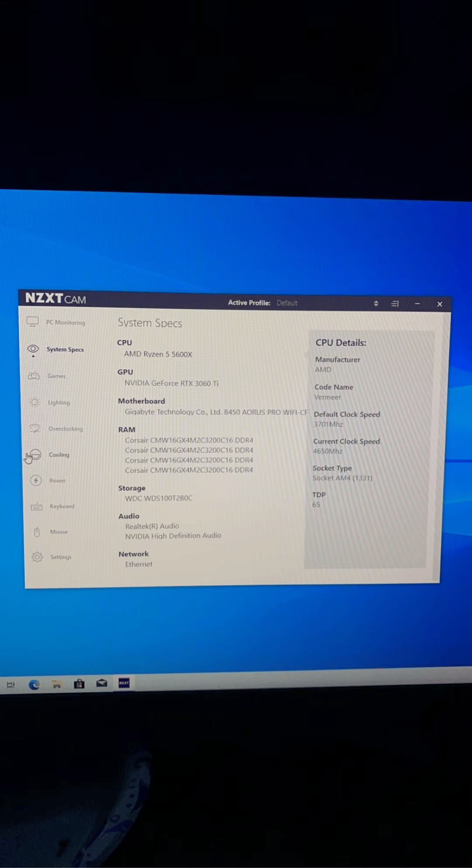Toggle the mini mode list icon

(395, 304)
